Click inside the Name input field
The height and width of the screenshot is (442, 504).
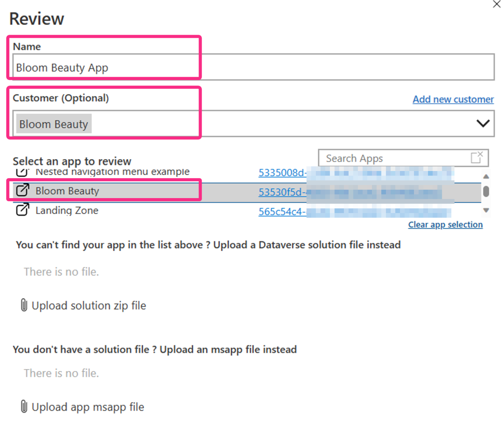(x=153, y=67)
